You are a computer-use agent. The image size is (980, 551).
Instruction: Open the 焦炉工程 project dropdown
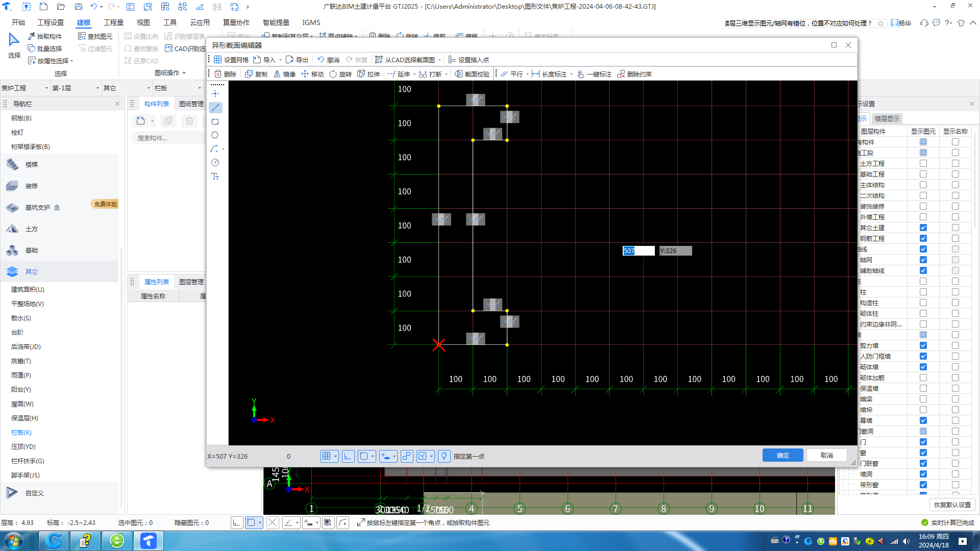pyautogui.click(x=25, y=88)
